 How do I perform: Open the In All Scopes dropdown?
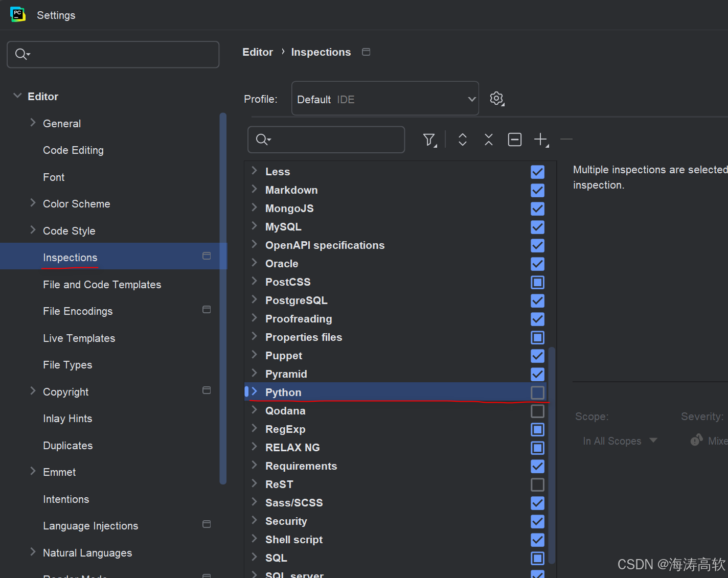(x=620, y=441)
